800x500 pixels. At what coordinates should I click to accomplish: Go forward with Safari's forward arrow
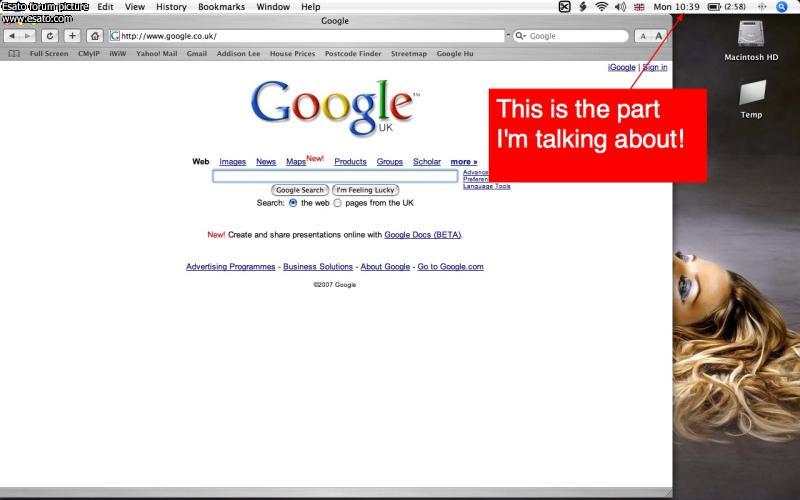(x=28, y=36)
